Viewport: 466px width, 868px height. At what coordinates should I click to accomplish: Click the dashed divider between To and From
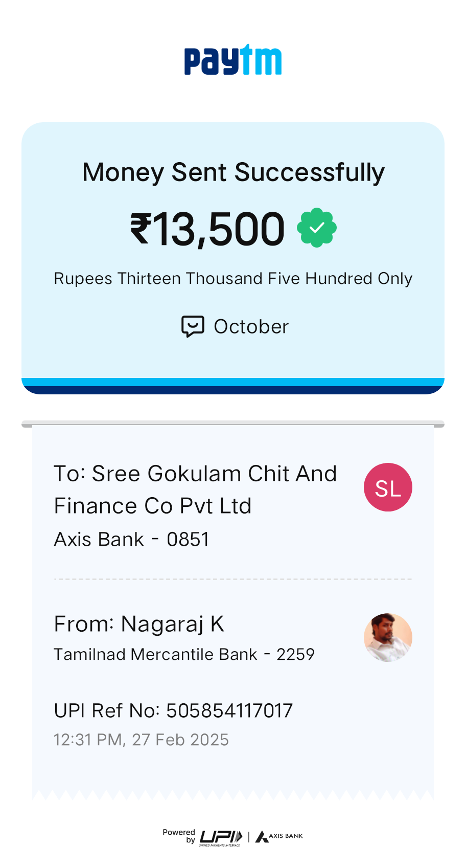233,580
